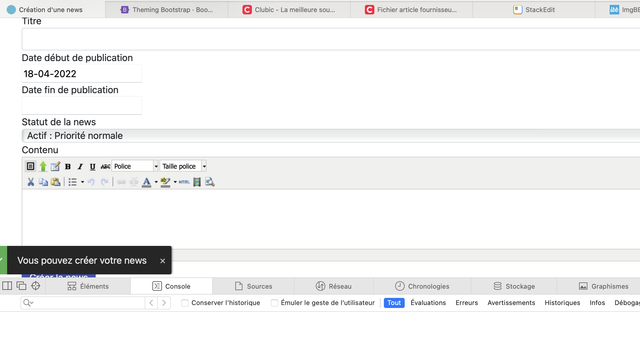
Task: Click the green upload arrow icon
Action: click(43, 166)
